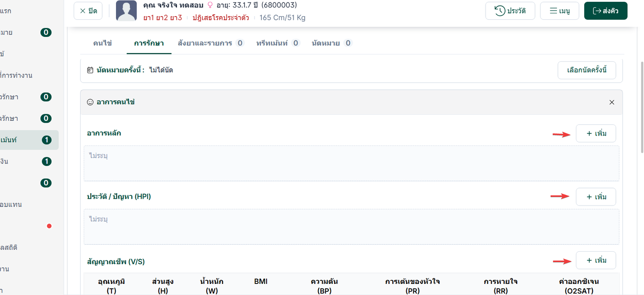Click the ส่งคิว send queue button
Image resolution: width=644 pixels, height=295 pixels.
(605, 11)
